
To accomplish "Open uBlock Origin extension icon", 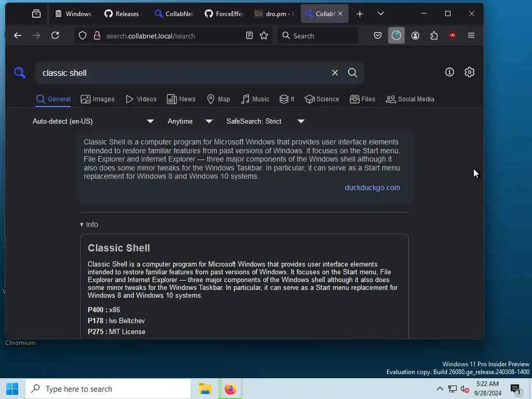I will pyautogui.click(x=453, y=36).
